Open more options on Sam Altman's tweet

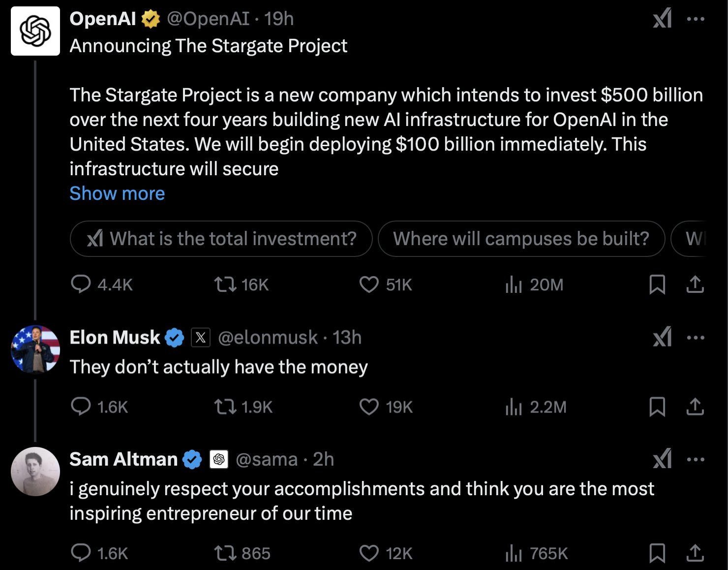coord(696,460)
